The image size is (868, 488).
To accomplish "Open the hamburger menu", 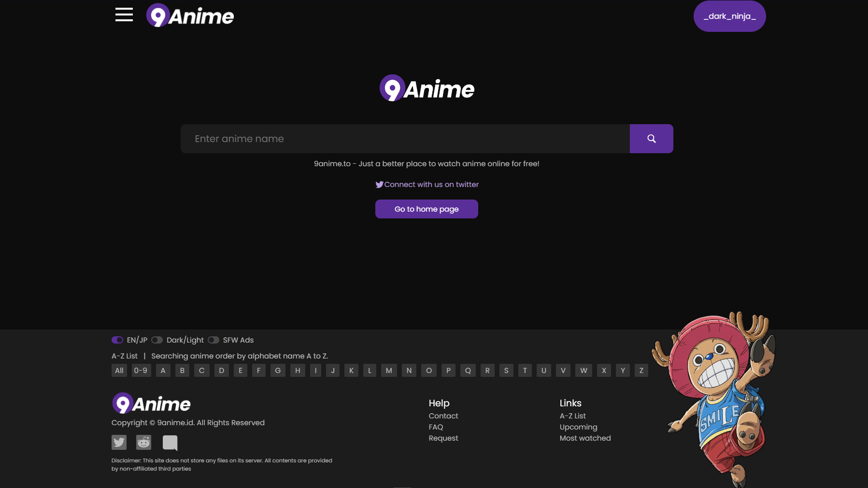I will (124, 14).
